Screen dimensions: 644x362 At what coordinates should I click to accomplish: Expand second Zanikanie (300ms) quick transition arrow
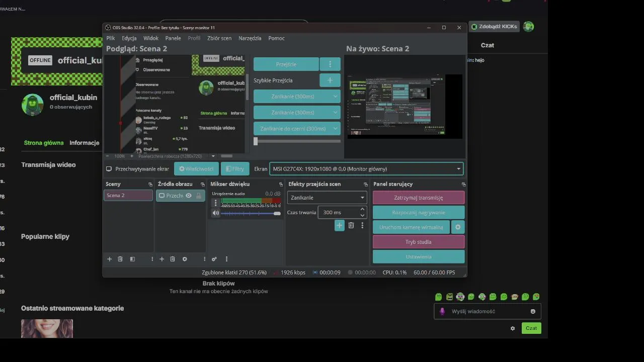pyautogui.click(x=335, y=113)
